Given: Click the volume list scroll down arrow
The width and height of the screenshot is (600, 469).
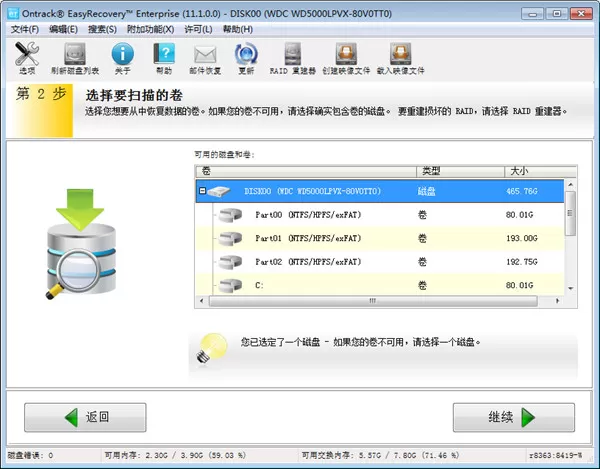Looking at the screenshot, I should coord(570,289).
